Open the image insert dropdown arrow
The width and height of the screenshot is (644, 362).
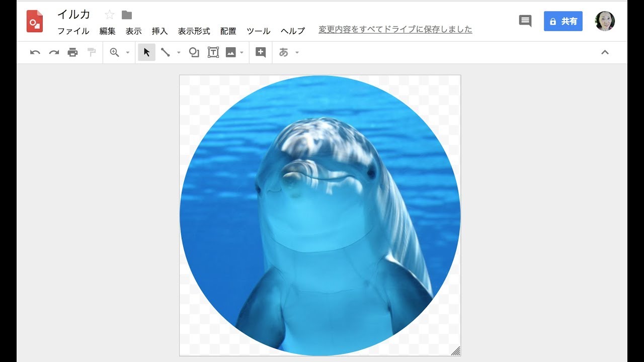click(242, 53)
